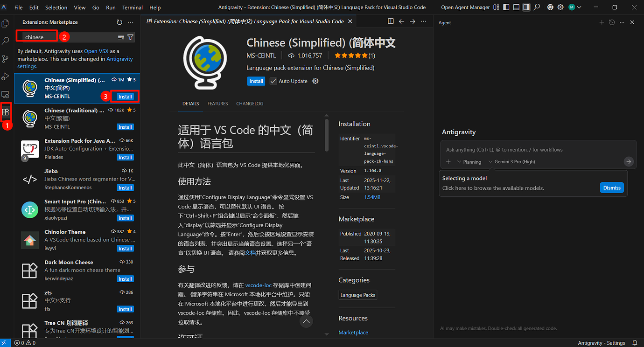Toggle the bottom panel
The height and width of the screenshot is (347, 644).
[x=516, y=7]
